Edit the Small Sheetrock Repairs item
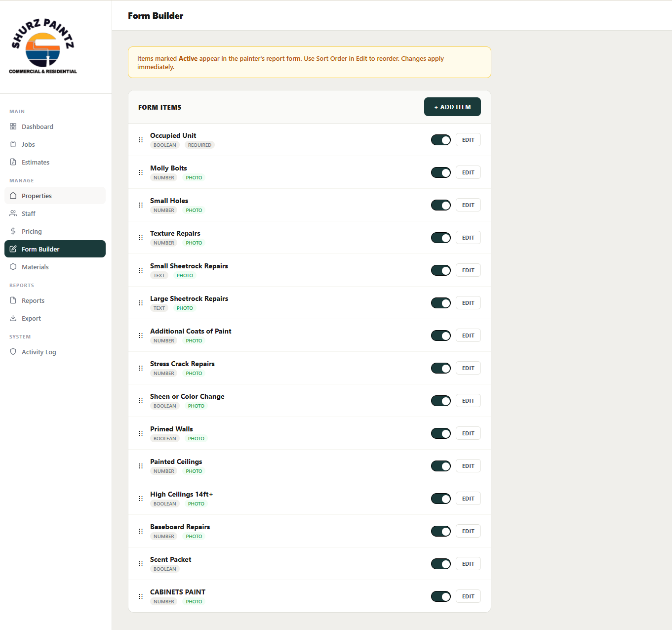 [x=468, y=270]
